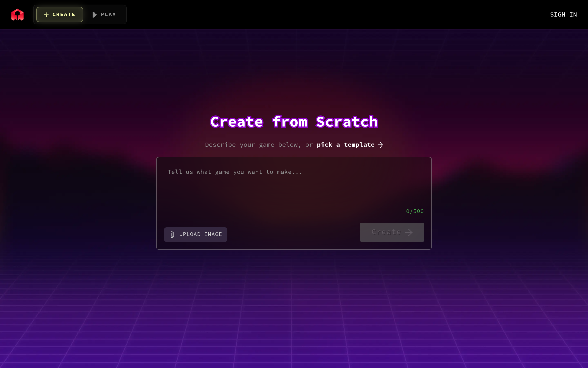Select the Create tab

click(59, 14)
